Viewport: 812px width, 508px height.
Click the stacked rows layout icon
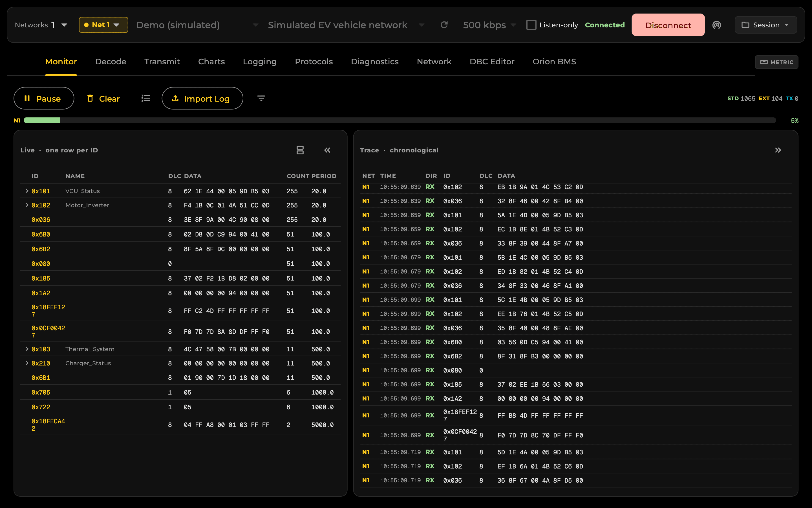[300, 150]
